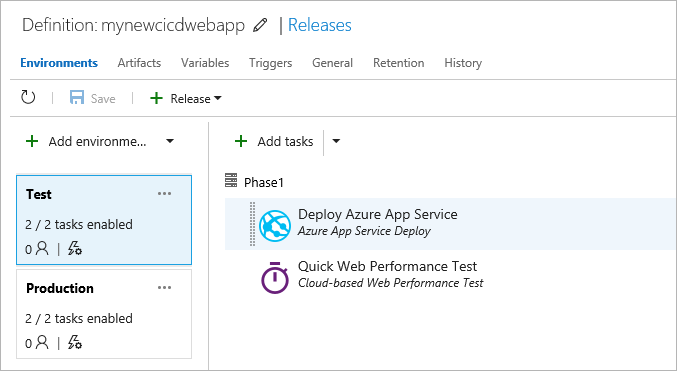The height and width of the screenshot is (371, 677).
Task: Click the refresh icon in toolbar
Action: (x=28, y=97)
